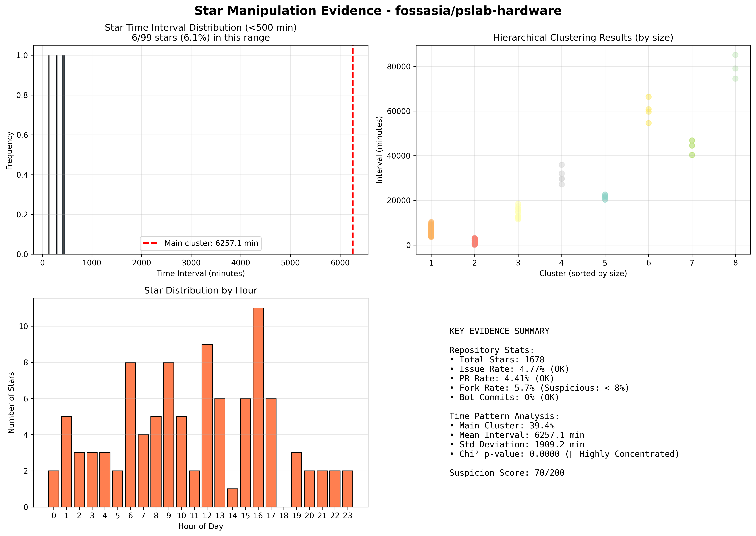Viewport: 756px width, 536px height.
Task: Click the shortest bar at hour 14
Action: [x=233, y=498]
